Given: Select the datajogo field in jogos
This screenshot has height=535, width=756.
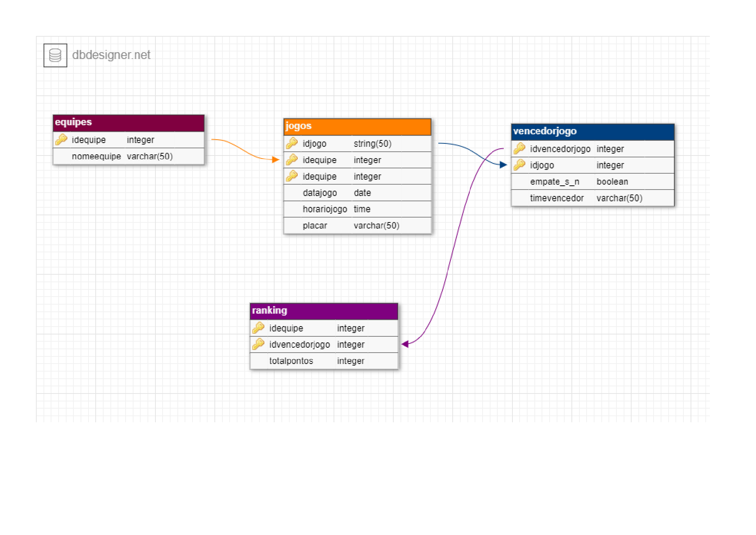Looking at the screenshot, I should 357,193.
